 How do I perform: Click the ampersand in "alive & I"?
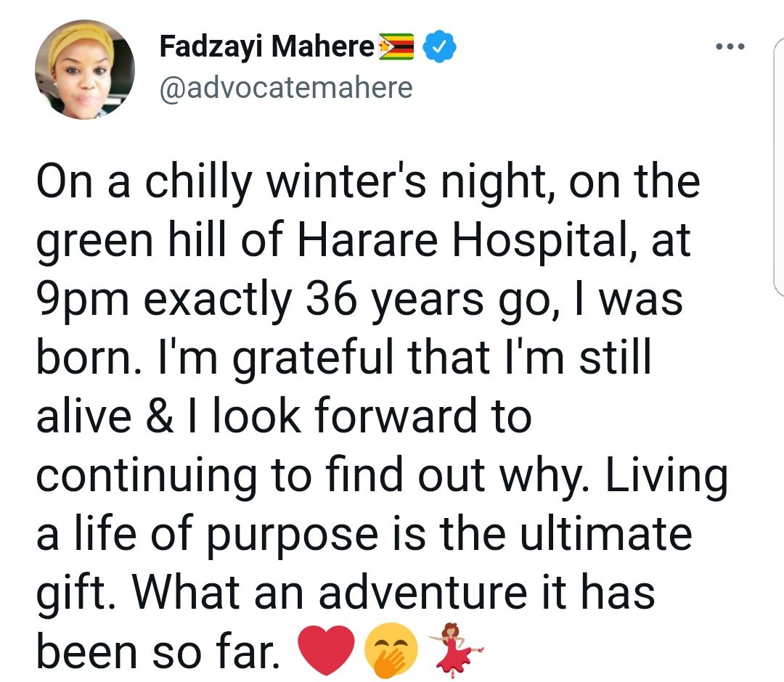(179, 416)
